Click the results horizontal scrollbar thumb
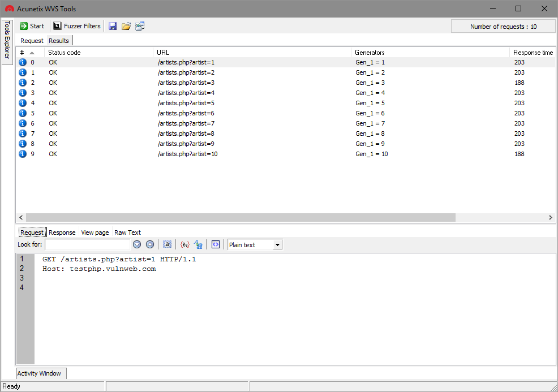 click(x=241, y=217)
